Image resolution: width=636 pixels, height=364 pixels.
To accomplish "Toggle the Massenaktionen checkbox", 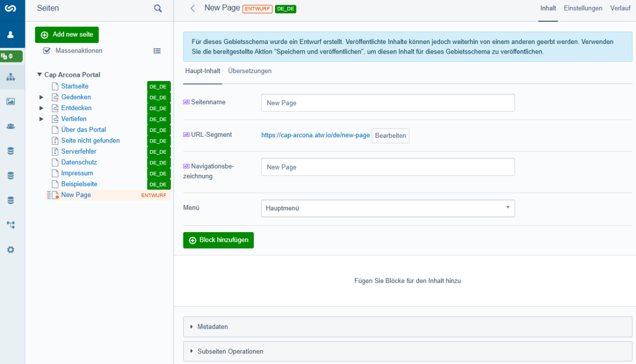I will [x=47, y=51].
